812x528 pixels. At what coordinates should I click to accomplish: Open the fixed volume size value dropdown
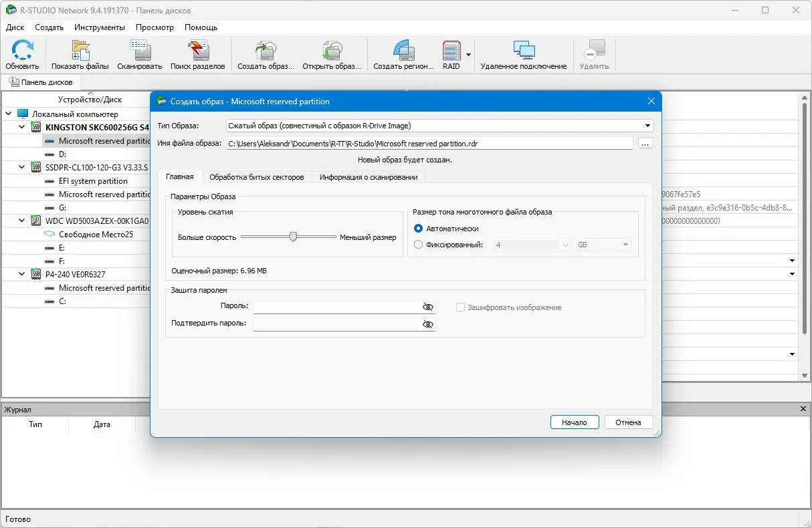point(565,245)
